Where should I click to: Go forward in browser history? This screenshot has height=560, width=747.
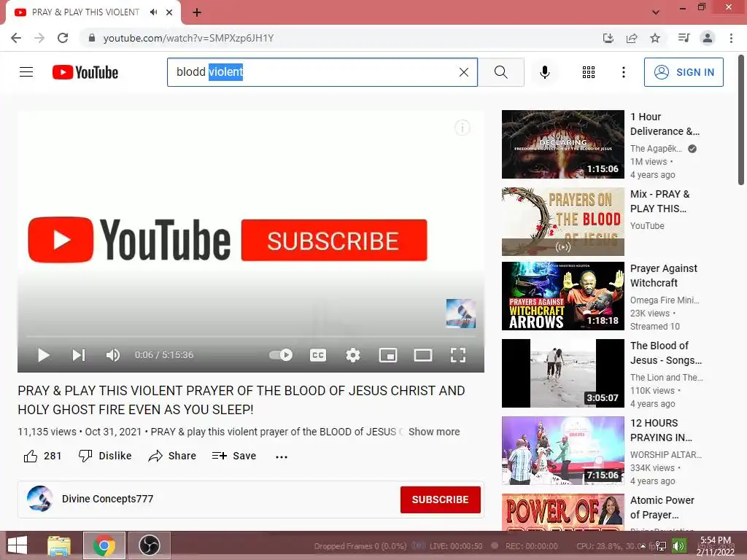(x=39, y=38)
